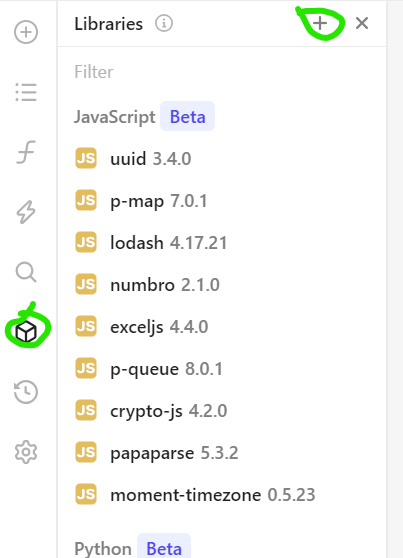Click the add plus circle sidebar icon
The width and height of the screenshot is (403, 558).
[26, 32]
